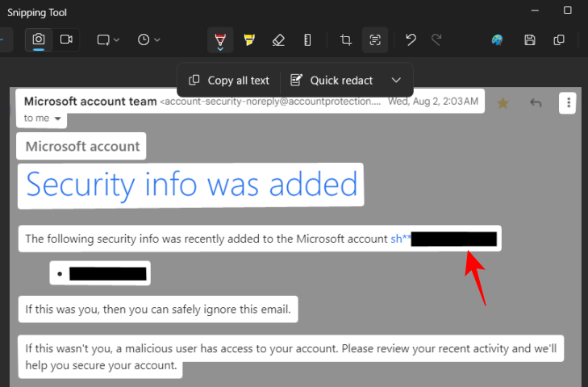Click Copy all text button
The height and width of the screenshot is (387, 588).
(229, 81)
